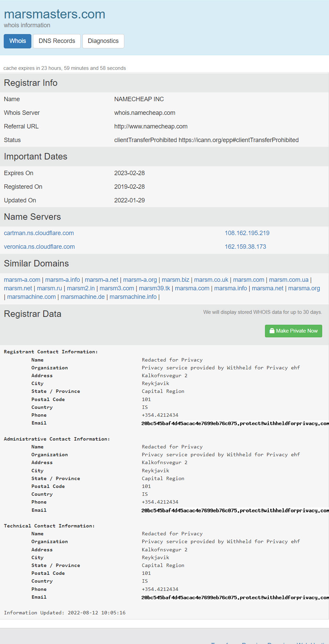Open similar domain marsm-a.com
Screen dimensions: 329x644
(22, 280)
